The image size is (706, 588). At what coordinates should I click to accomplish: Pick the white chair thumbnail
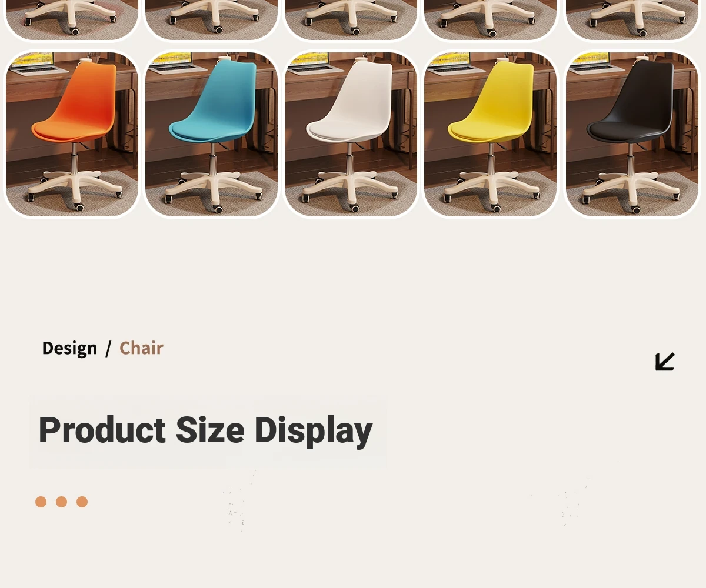(351, 134)
